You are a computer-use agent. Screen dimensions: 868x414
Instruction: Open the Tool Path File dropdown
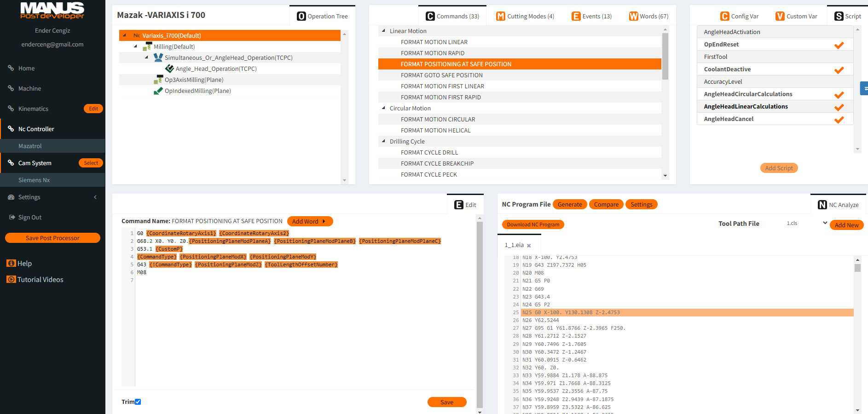(x=824, y=223)
